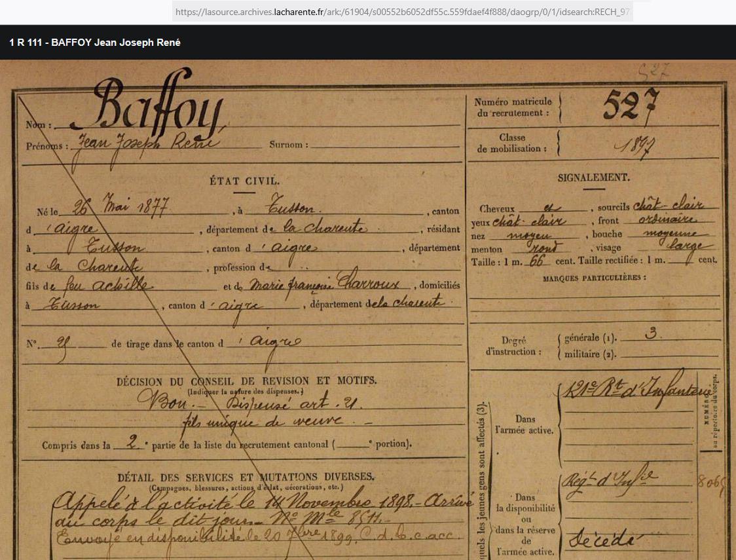Click the handwritten 'fils unique de veuve'
This screenshot has width=736, height=560.
pyautogui.click(x=264, y=422)
